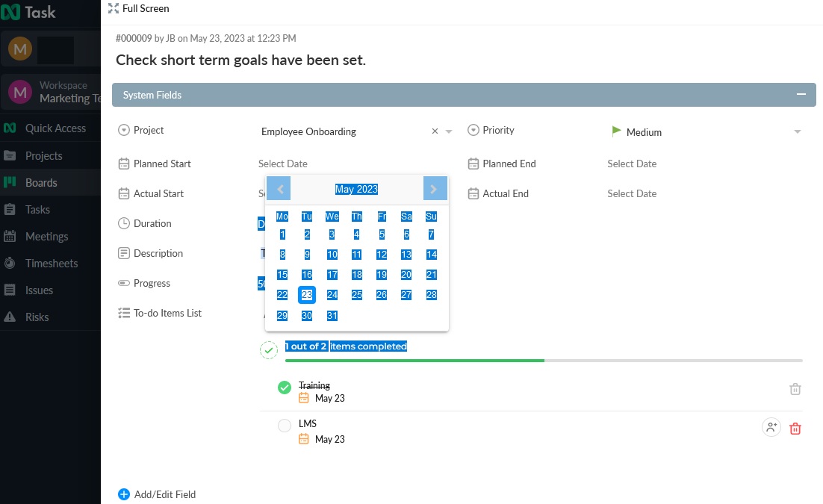Click the blue plus Add Field icon
The height and width of the screenshot is (504, 823).
124,494
